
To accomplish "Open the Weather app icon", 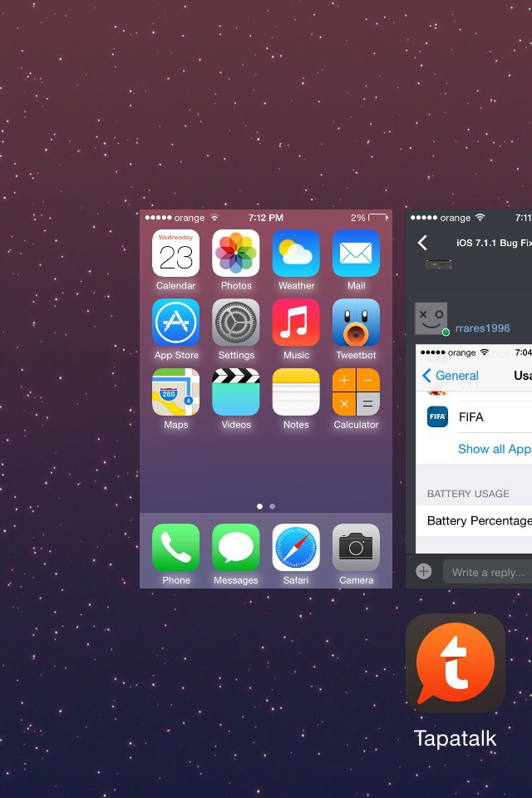I will point(296,253).
